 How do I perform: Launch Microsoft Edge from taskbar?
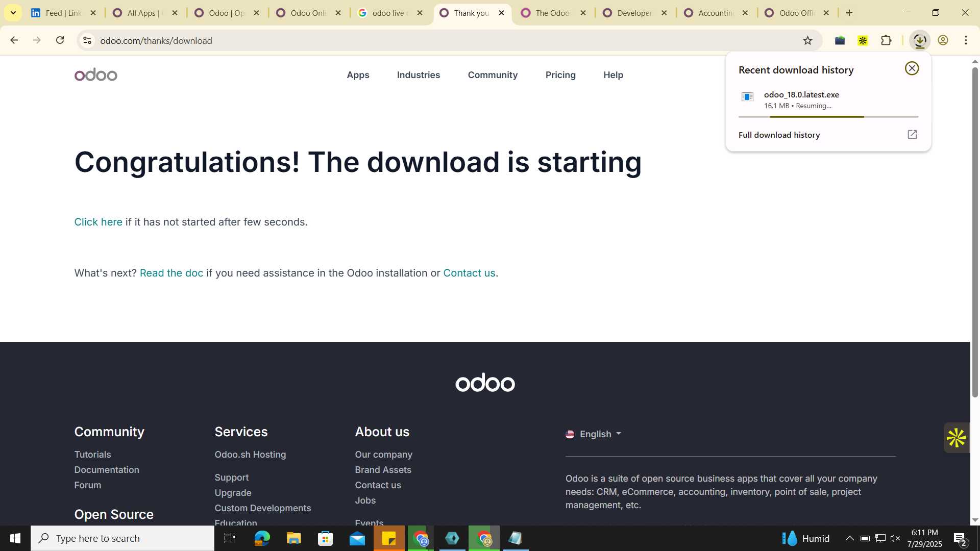click(262, 538)
